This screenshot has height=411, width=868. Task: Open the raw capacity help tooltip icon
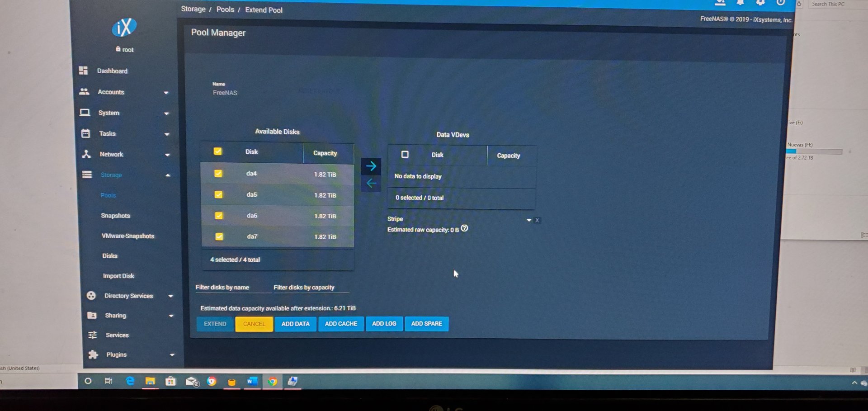[464, 229]
